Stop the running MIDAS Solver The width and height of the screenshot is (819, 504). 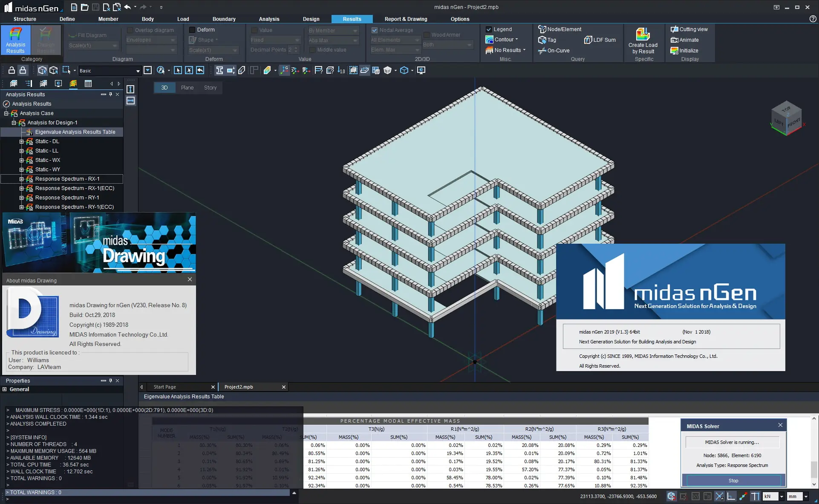[733, 481]
